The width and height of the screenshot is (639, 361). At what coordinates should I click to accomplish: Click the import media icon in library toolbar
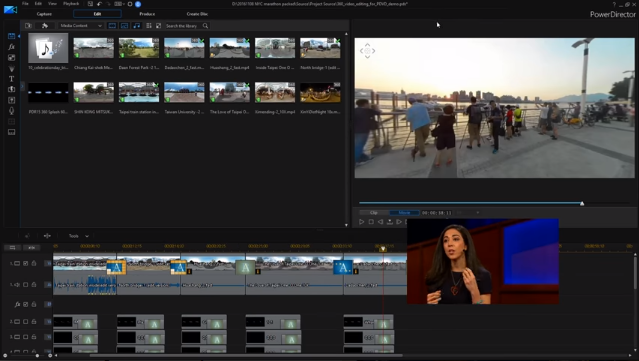click(28, 26)
